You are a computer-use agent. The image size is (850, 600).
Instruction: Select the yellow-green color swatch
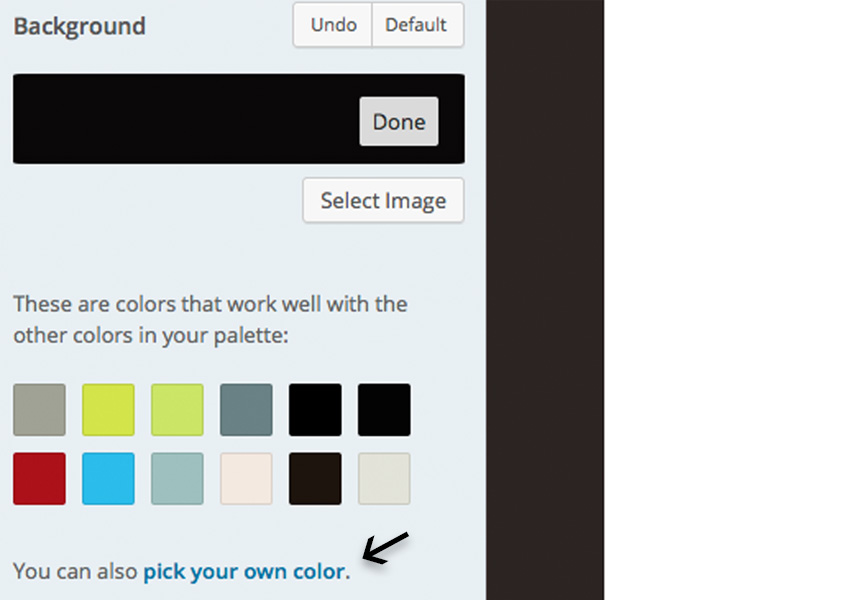[107, 409]
